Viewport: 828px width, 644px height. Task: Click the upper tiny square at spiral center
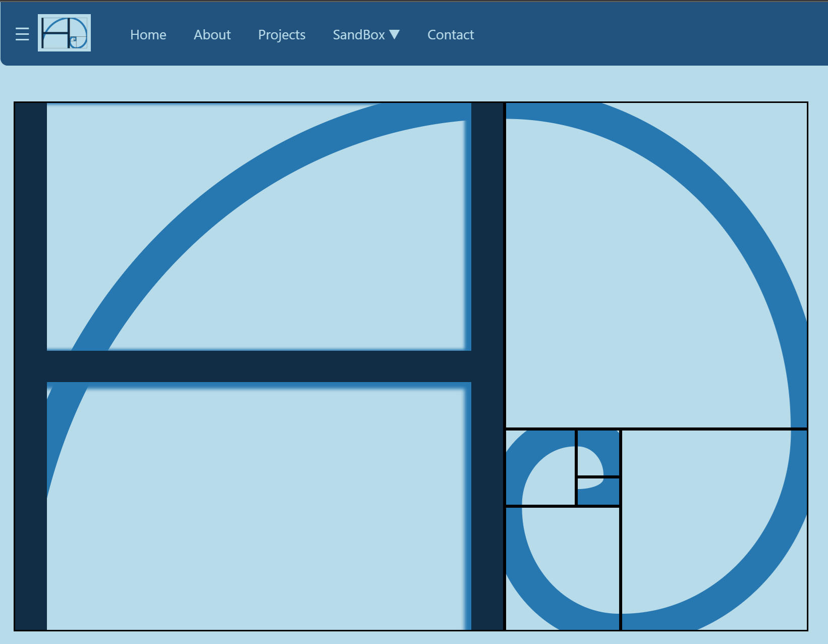pos(598,453)
